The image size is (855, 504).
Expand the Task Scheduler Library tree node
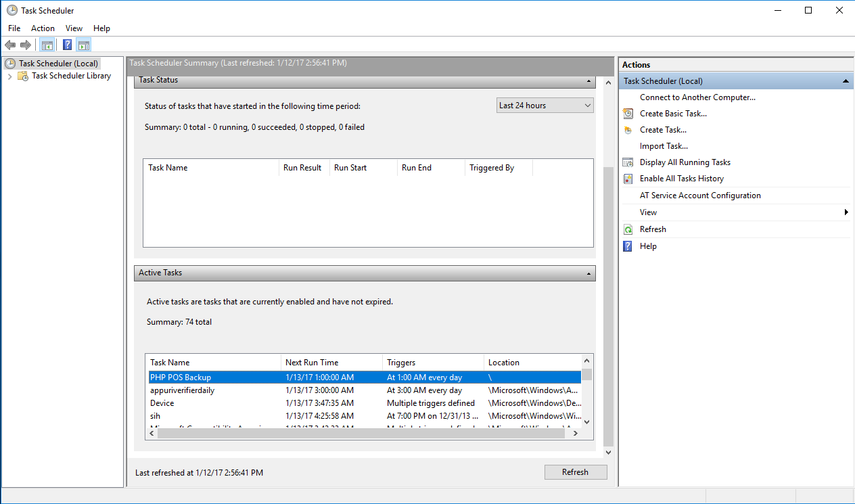[9, 76]
